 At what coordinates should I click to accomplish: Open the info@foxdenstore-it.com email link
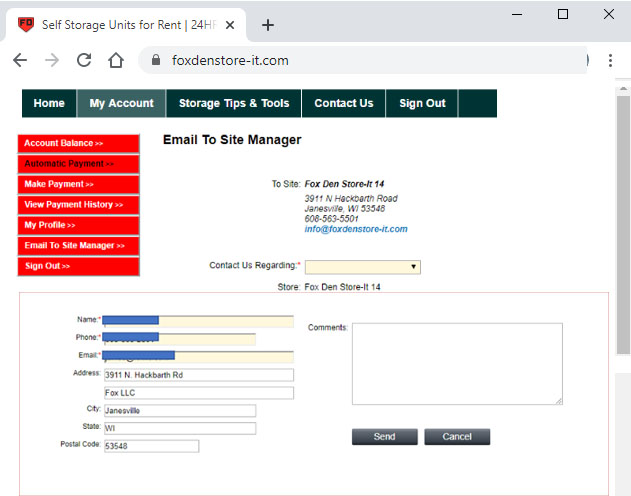355,229
